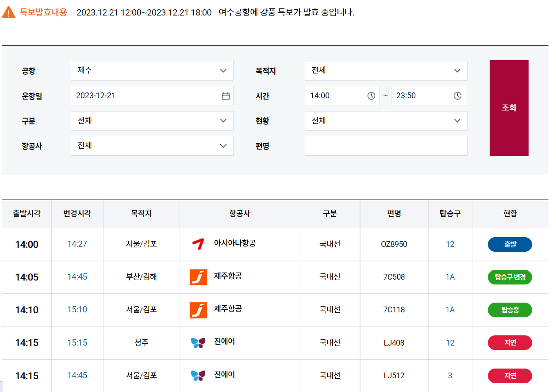556x392 pixels.
Task: Click the 지연 badge for LJ512
Action: point(510,376)
